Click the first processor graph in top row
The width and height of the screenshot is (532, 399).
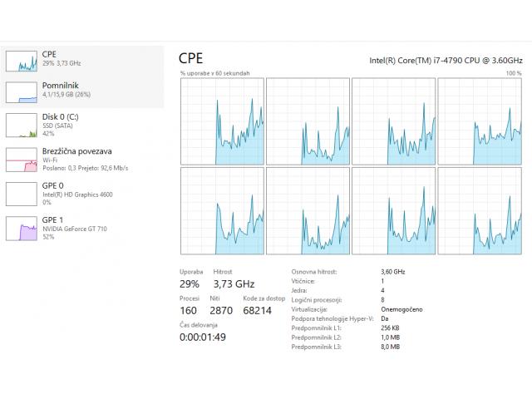point(221,121)
